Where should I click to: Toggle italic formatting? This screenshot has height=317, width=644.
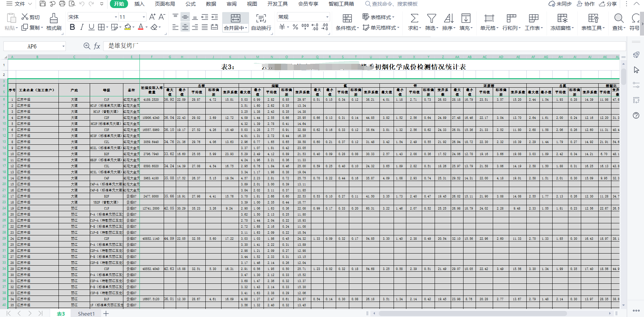pyautogui.click(x=82, y=27)
